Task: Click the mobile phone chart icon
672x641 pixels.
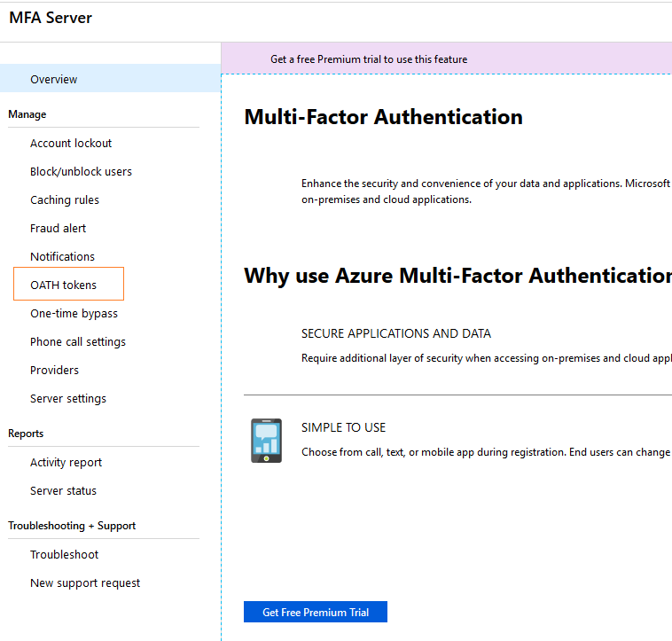Action: coord(266,441)
